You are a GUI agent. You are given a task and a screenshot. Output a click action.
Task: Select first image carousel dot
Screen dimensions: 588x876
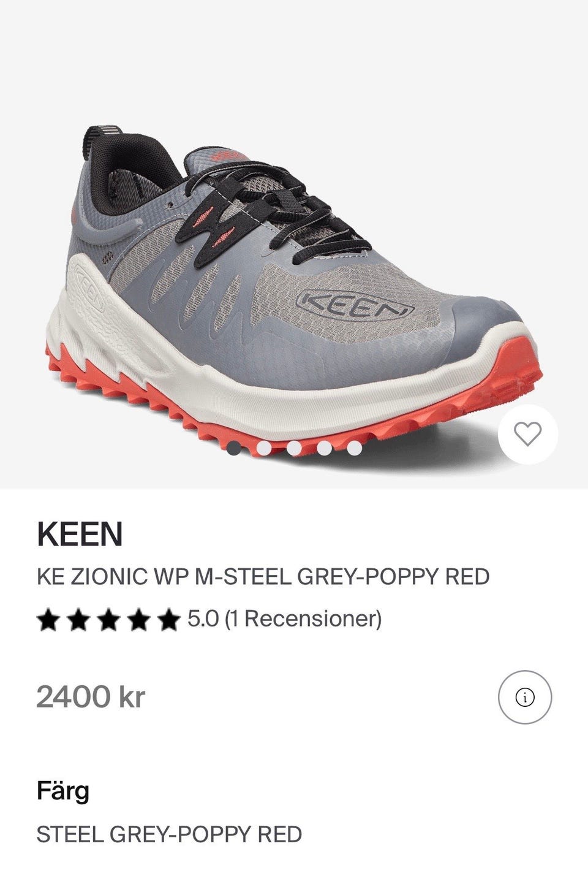(234, 448)
